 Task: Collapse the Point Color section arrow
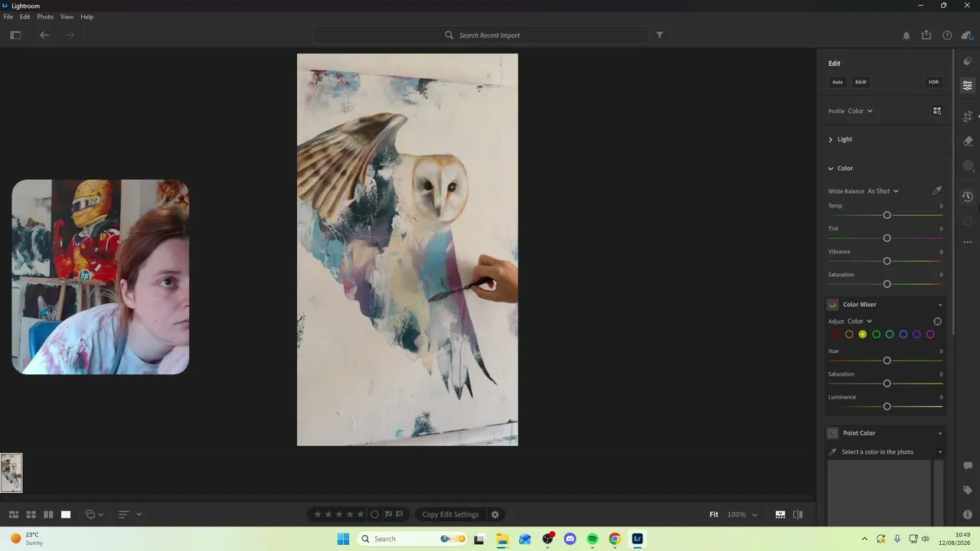pos(940,433)
